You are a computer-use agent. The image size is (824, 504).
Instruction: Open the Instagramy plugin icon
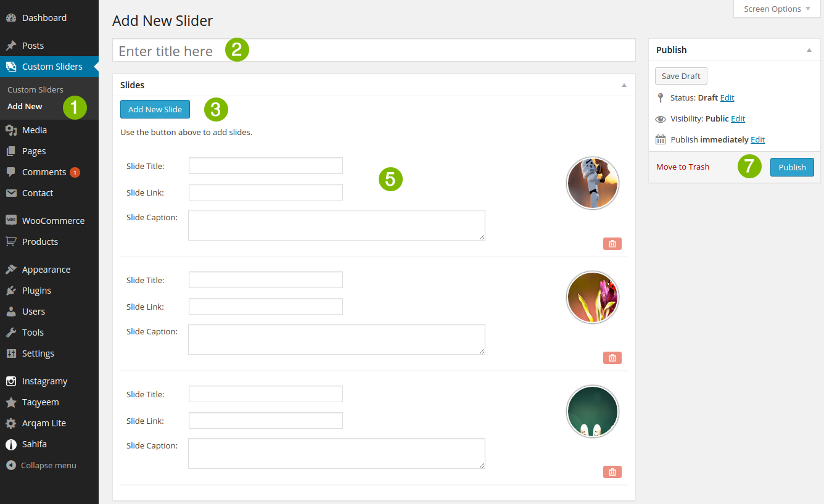click(11, 381)
